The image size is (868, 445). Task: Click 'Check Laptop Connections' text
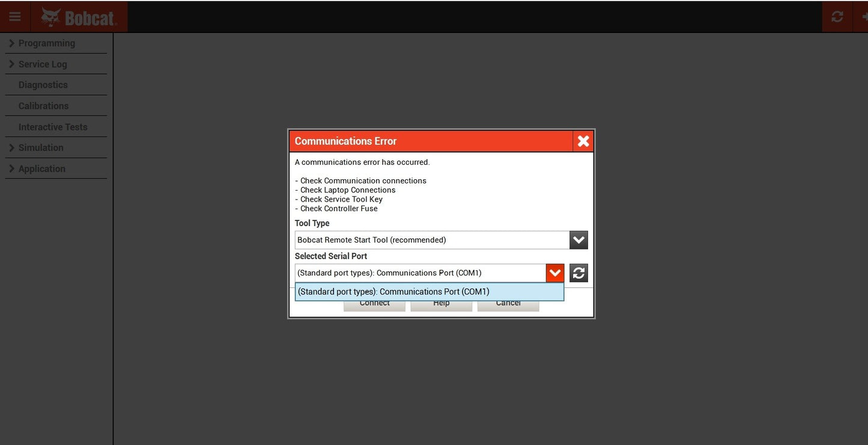[348, 190]
